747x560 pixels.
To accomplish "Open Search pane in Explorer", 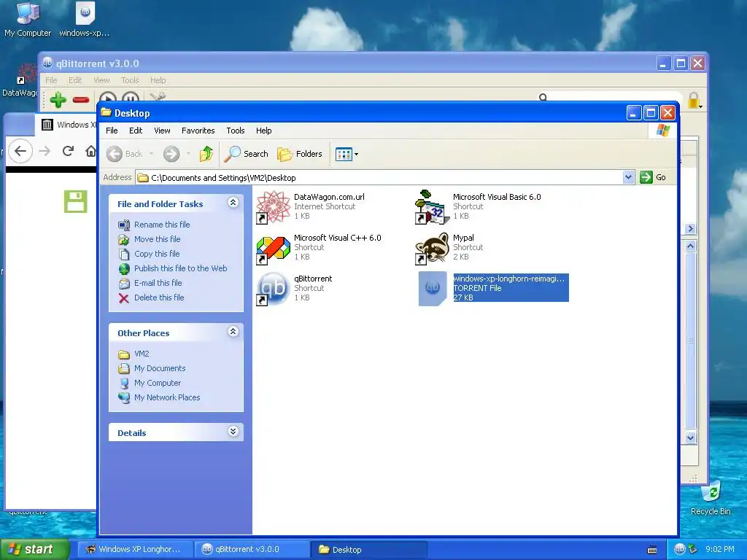I will coord(246,154).
